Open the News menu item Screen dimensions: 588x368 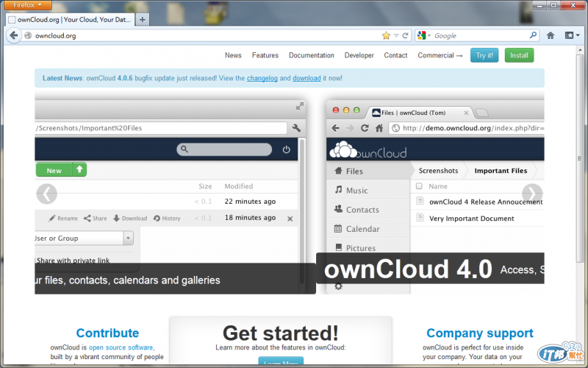[233, 55]
